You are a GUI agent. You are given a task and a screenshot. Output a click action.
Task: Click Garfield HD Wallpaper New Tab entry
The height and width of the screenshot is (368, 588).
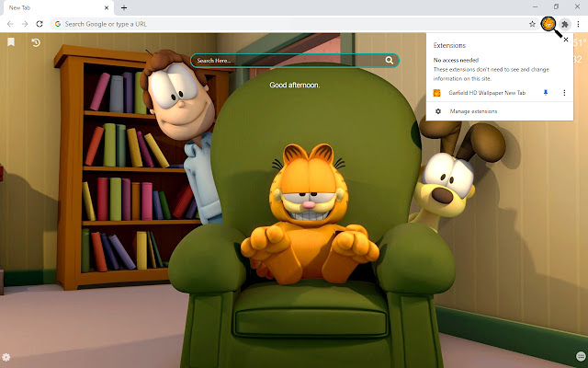coord(487,93)
